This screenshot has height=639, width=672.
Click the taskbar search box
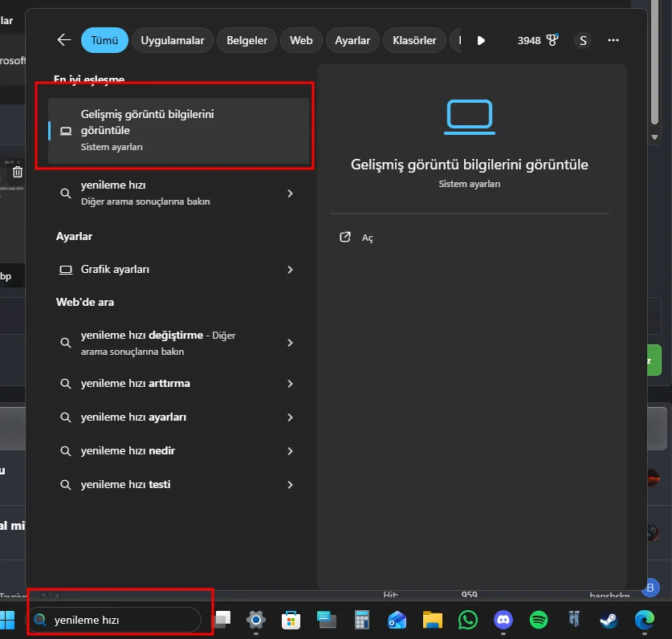[116, 620]
